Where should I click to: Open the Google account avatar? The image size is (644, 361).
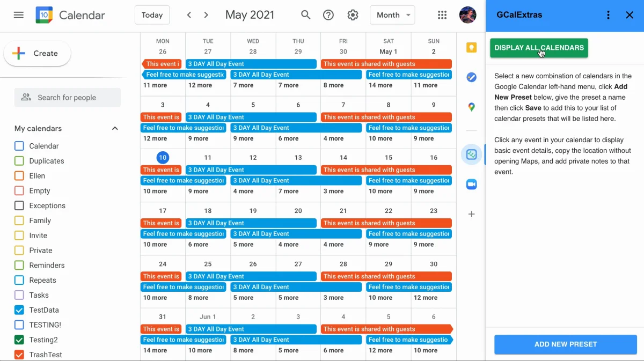point(468,15)
